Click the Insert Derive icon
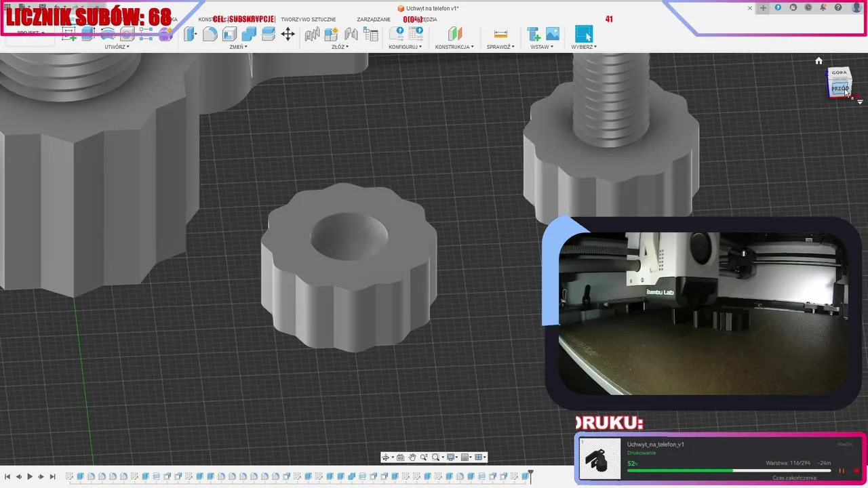This screenshot has height=488, width=868. pyautogui.click(x=534, y=34)
